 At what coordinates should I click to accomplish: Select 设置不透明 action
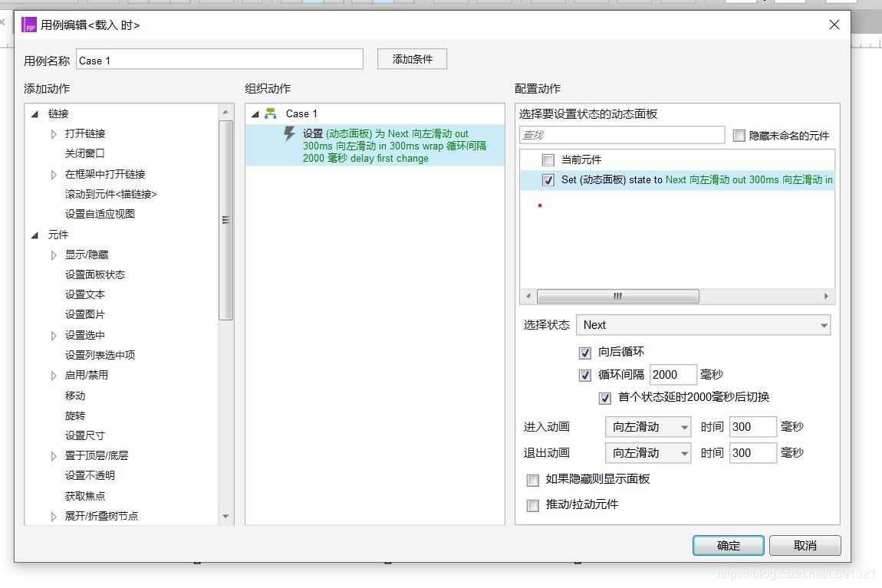90,475
